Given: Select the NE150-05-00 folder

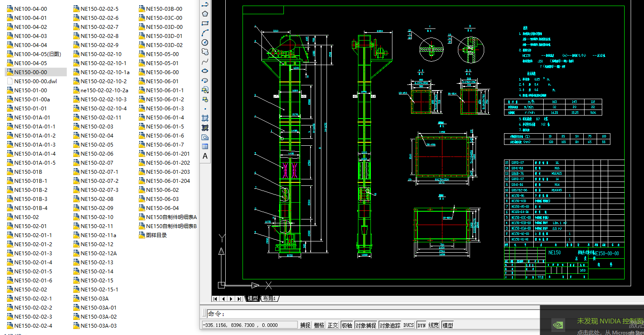Looking at the screenshot, I should (159, 54).
